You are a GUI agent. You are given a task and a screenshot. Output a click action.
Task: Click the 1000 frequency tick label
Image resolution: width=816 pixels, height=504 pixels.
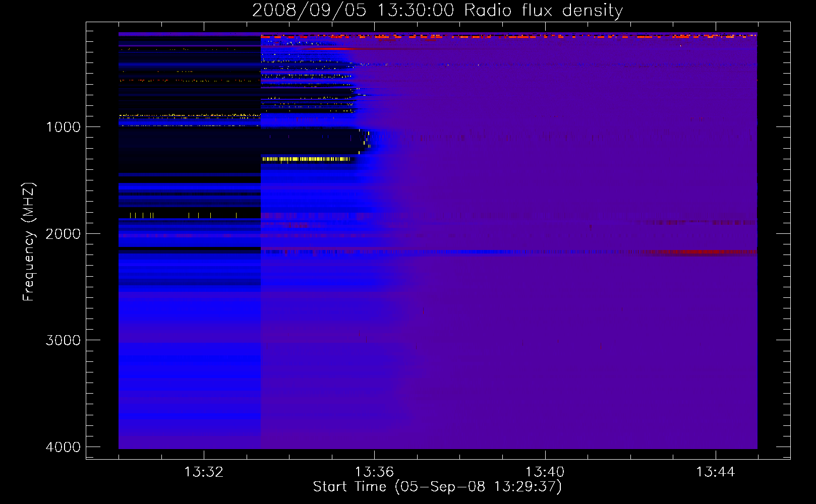[x=63, y=127]
